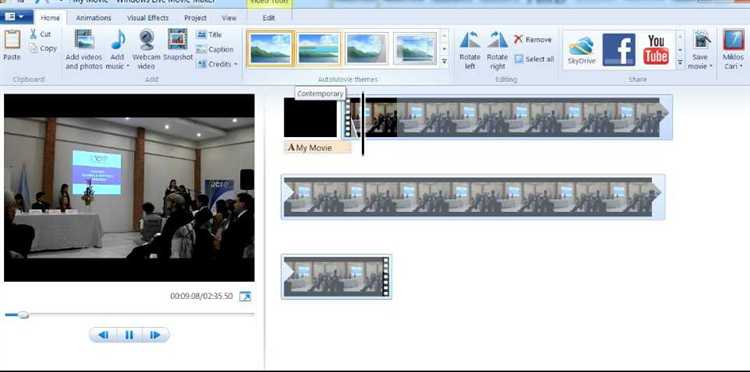Click the Add videos and photos icon
Image resolution: width=750 pixels, height=372 pixels.
pos(84,40)
